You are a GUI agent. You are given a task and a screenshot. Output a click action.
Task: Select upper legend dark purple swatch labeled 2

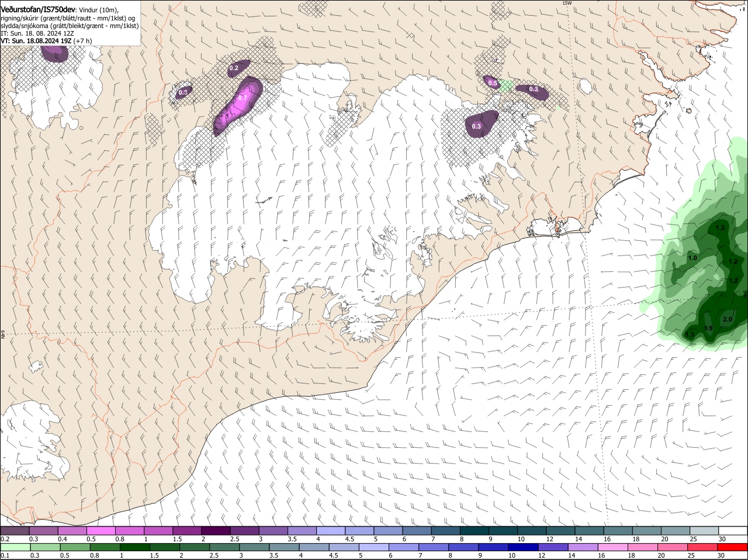pyautogui.click(x=216, y=530)
